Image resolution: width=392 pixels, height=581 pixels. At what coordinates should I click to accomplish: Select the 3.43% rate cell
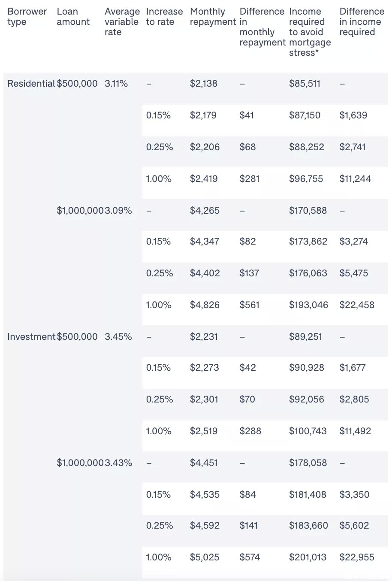pos(118,463)
